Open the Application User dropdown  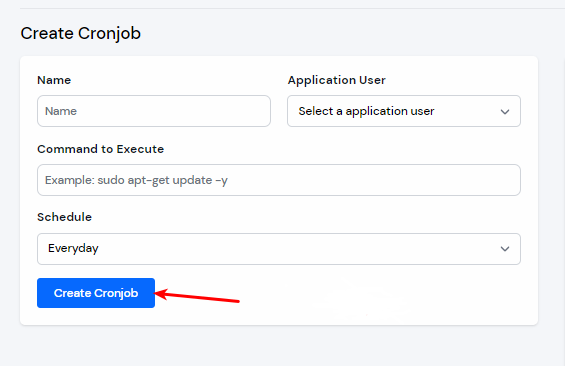404,111
